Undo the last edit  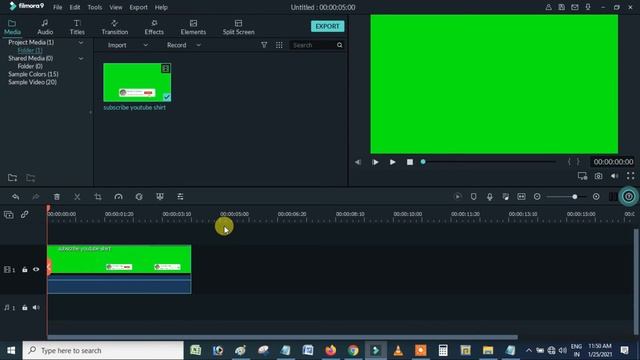click(x=16, y=197)
